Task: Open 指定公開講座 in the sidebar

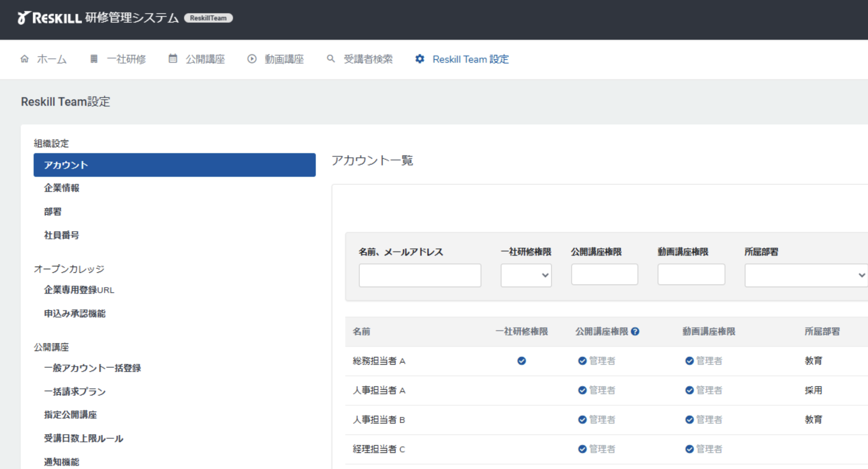Action: [x=71, y=415]
